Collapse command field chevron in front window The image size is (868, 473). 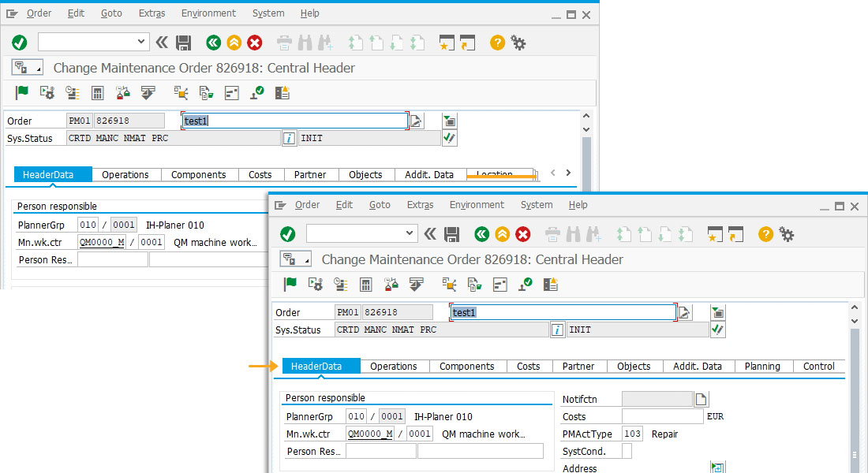[x=430, y=233]
